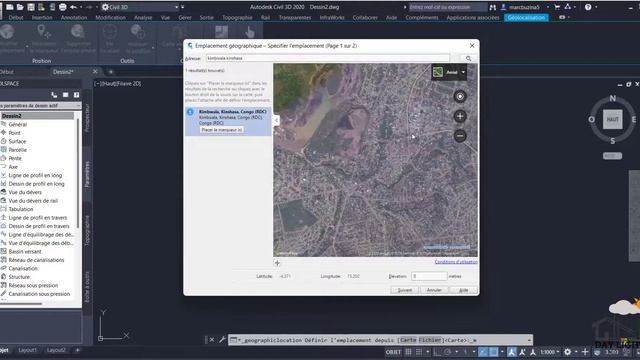Click the command line customize wrench icon
The image size is (640, 360).
coord(222,340)
